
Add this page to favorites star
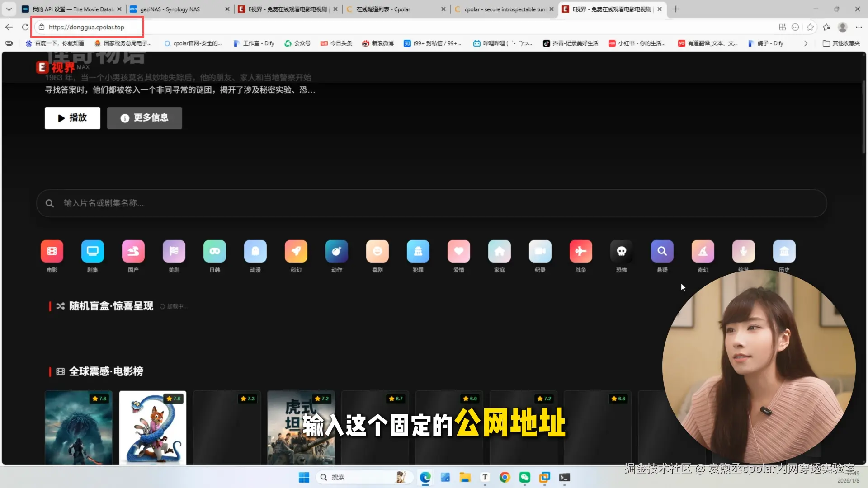pos(810,27)
